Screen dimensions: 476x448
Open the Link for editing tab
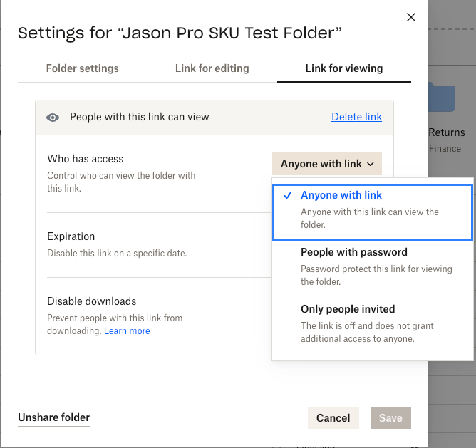point(212,68)
